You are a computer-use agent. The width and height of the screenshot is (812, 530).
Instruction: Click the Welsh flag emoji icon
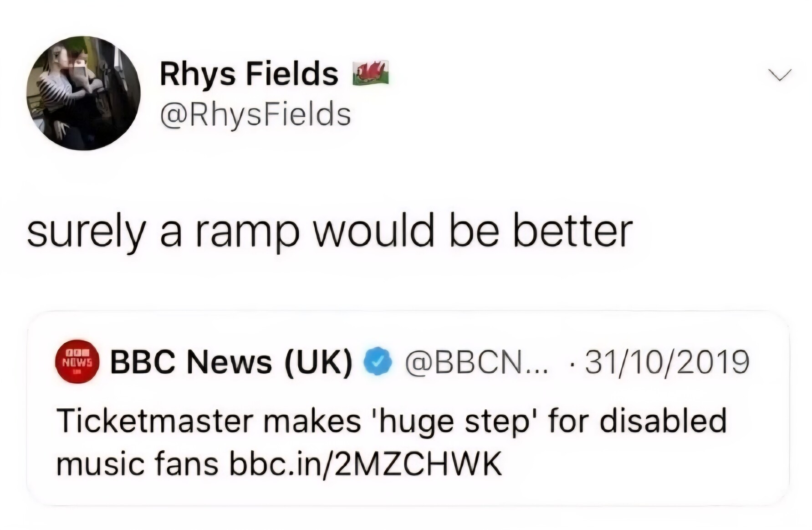[x=372, y=73]
